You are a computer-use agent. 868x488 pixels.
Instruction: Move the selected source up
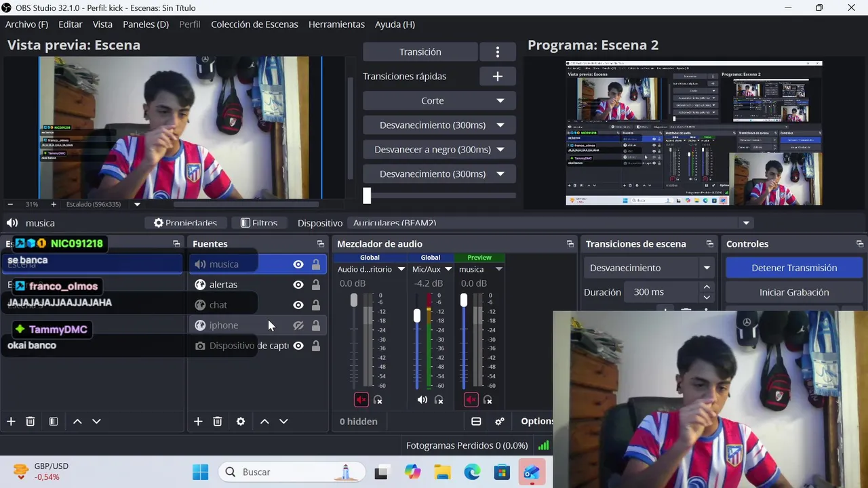[264, 422]
